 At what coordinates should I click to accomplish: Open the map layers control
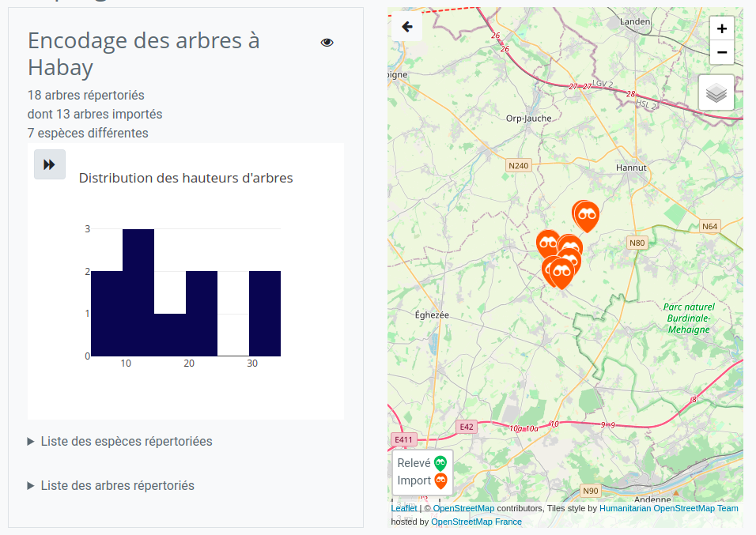716,92
